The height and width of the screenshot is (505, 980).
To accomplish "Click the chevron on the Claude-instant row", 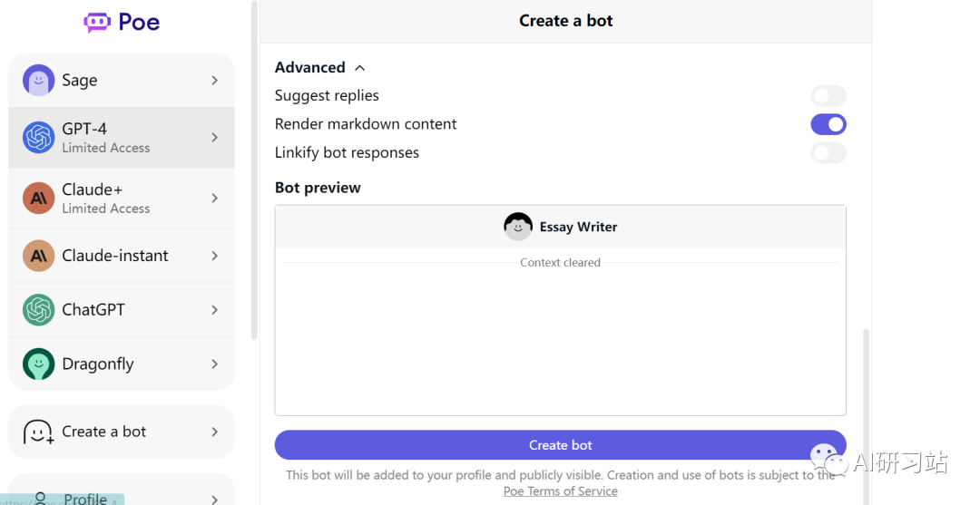I will pos(214,256).
